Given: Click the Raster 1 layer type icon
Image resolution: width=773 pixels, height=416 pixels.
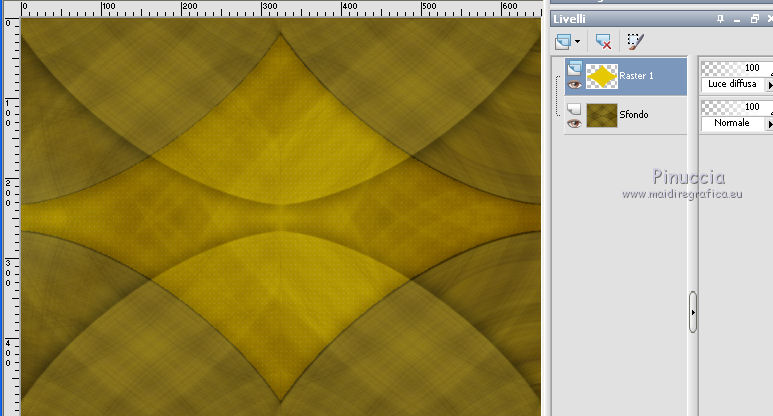Looking at the screenshot, I should [x=575, y=68].
